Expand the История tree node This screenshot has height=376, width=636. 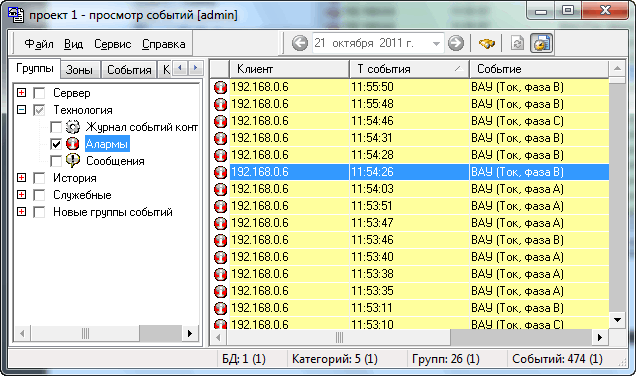(21, 177)
